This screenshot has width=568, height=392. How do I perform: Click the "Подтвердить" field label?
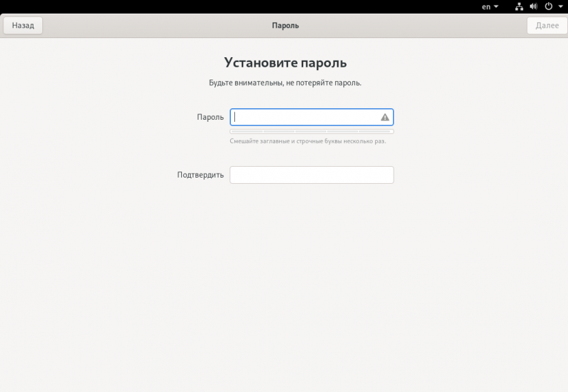tap(200, 175)
